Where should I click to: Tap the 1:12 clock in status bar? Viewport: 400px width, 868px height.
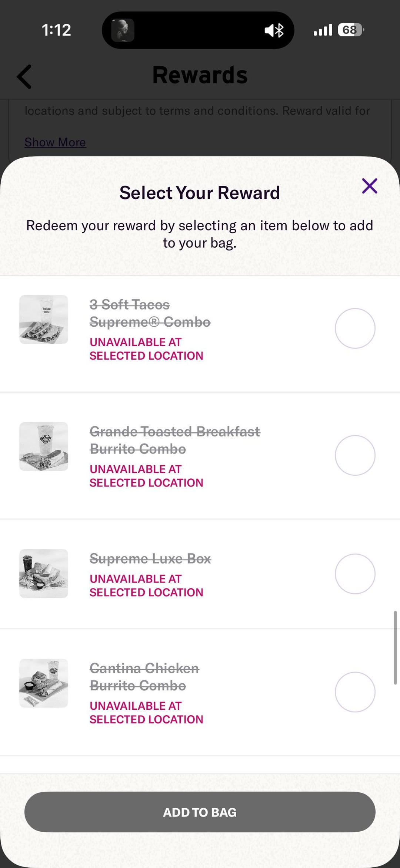point(56,30)
